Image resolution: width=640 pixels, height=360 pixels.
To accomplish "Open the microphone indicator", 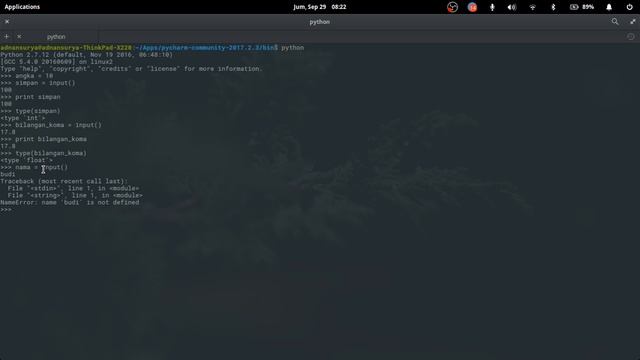I will point(492,7).
